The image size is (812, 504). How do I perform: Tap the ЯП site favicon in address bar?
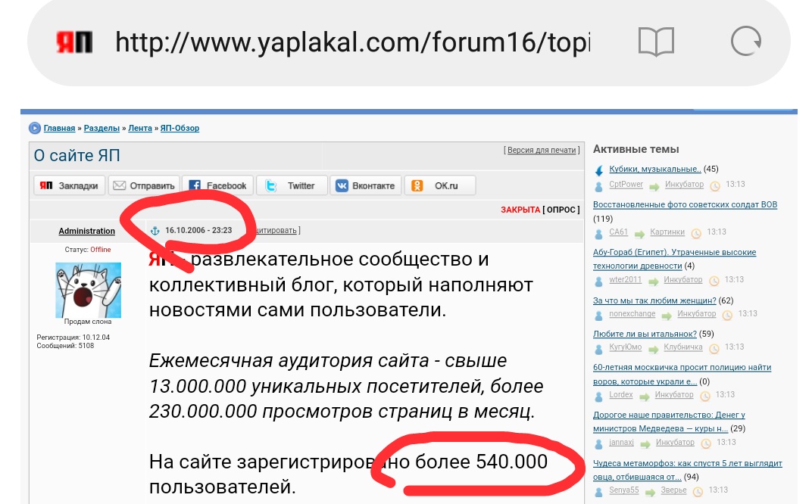coord(74,42)
